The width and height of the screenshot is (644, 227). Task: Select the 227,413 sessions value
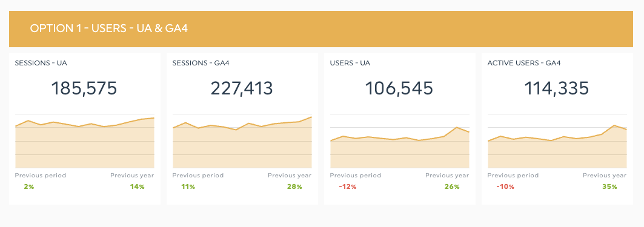(x=242, y=88)
